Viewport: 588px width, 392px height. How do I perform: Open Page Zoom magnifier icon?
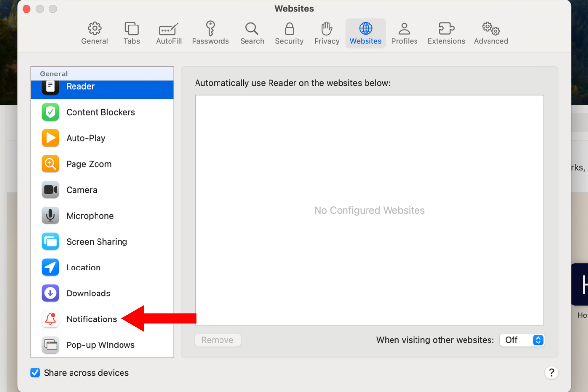click(x=50, y=164)
